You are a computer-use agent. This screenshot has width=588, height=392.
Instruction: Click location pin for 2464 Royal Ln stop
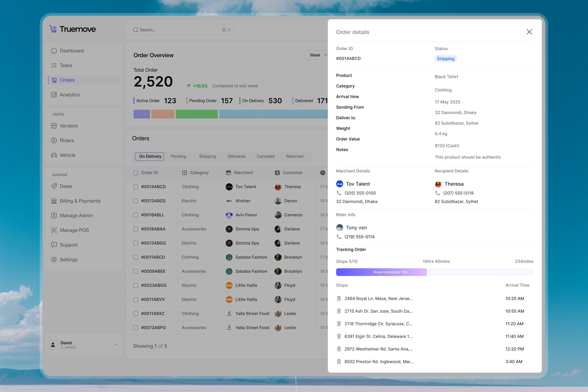click(339, 298)
